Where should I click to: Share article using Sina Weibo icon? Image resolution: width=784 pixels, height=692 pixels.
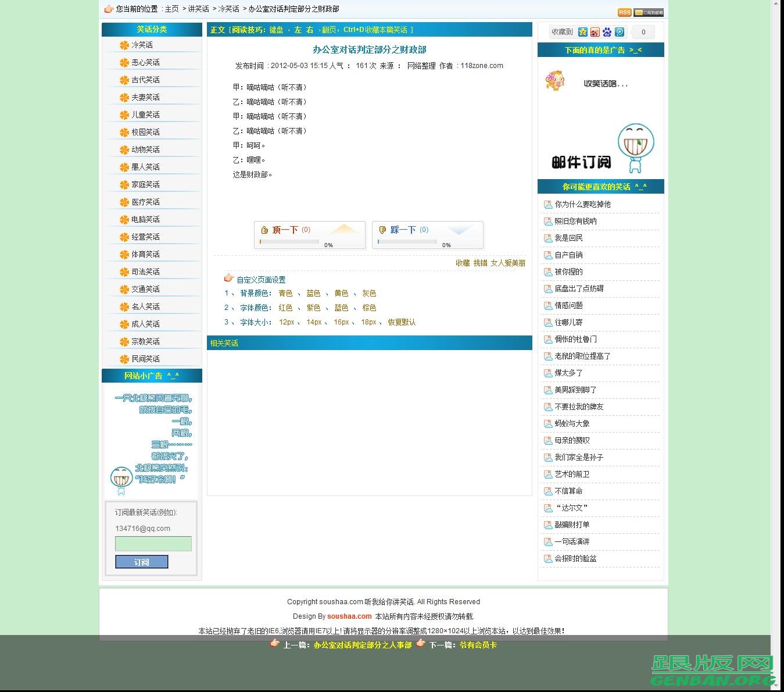click(595, 32)
